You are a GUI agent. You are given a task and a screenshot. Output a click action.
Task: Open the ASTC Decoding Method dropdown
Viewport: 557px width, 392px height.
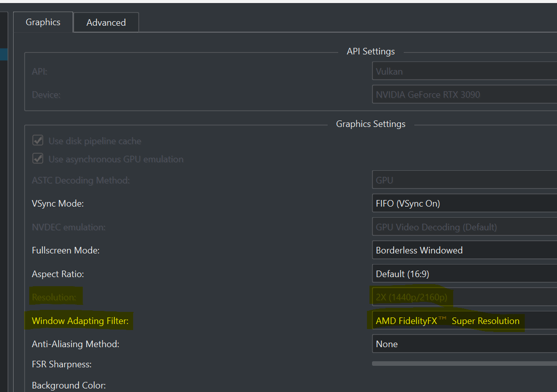pyautogui.click(x=464, y=180)
